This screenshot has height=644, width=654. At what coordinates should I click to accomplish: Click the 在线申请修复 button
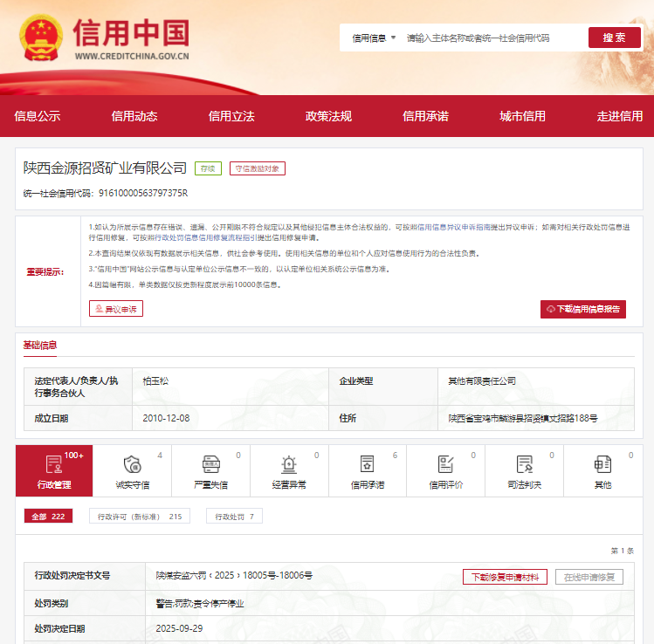(589, 577)
